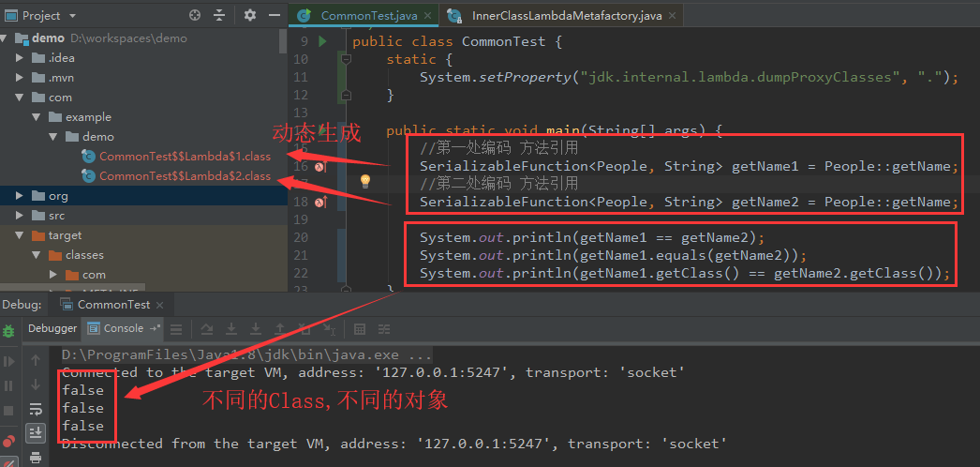Toggle scroll to end of console

tap(36, 432)
